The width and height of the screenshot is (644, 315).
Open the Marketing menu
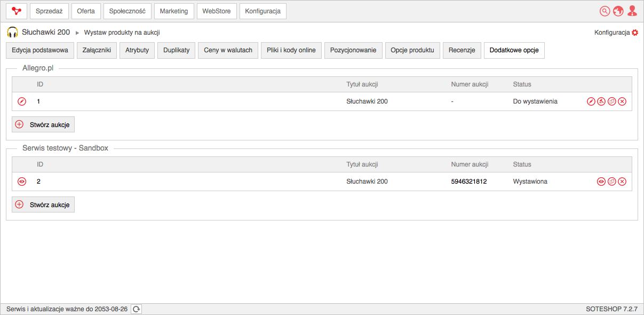(174, 11)
